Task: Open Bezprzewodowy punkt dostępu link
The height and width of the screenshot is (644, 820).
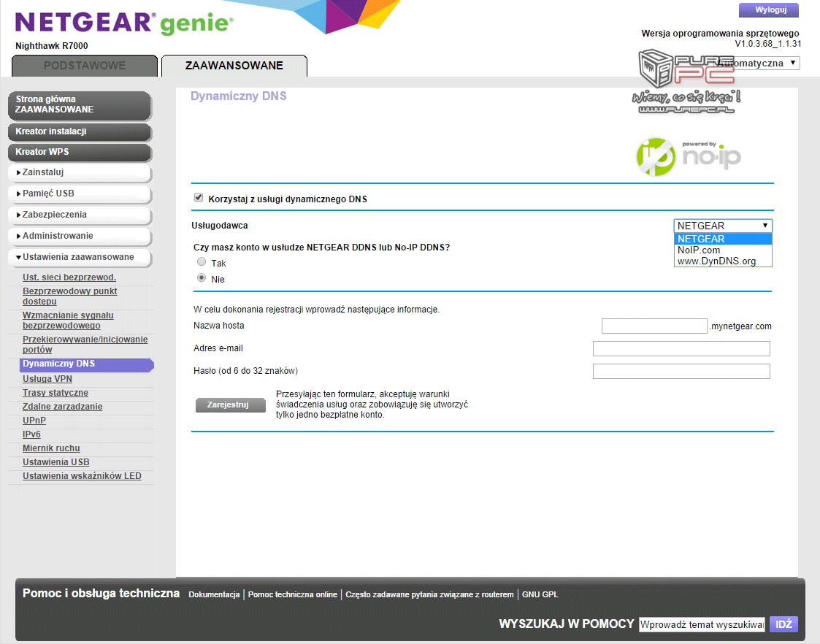Action: coord(69,296)
